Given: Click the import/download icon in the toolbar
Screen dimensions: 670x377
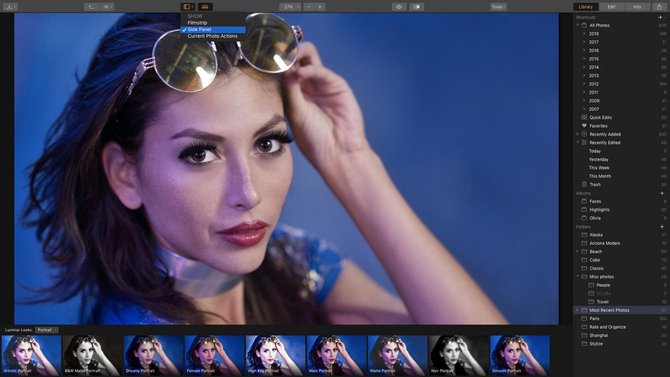Looking at the screenshot, I should point(9,7).
